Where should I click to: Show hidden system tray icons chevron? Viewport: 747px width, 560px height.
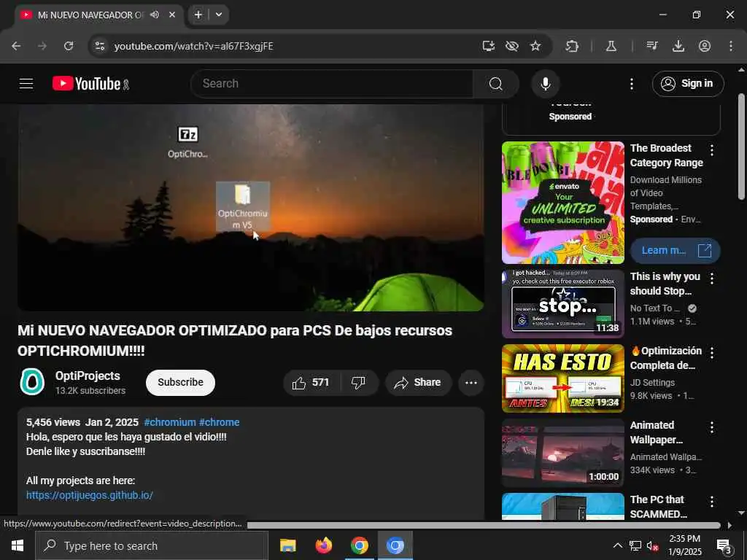click(617, 545)
